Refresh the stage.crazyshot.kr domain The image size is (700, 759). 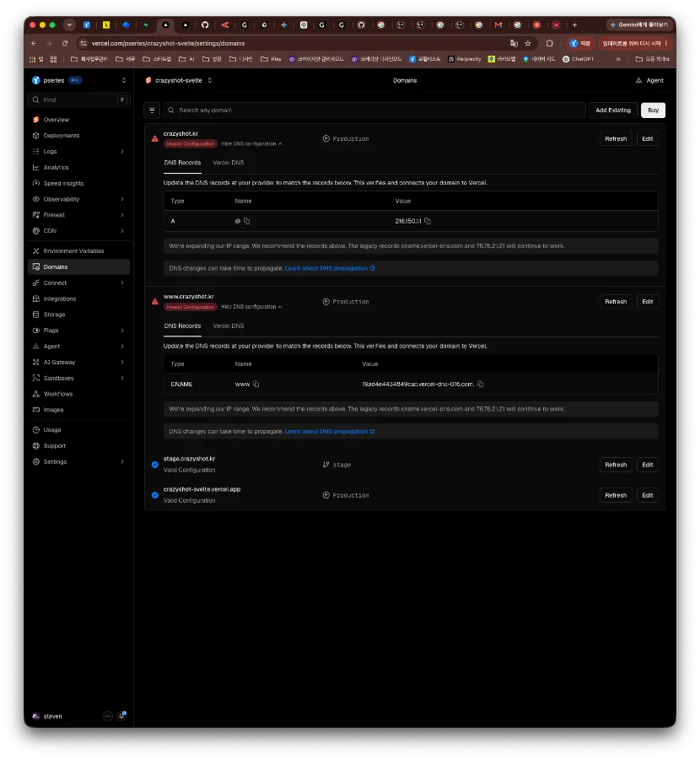(616, 465)
